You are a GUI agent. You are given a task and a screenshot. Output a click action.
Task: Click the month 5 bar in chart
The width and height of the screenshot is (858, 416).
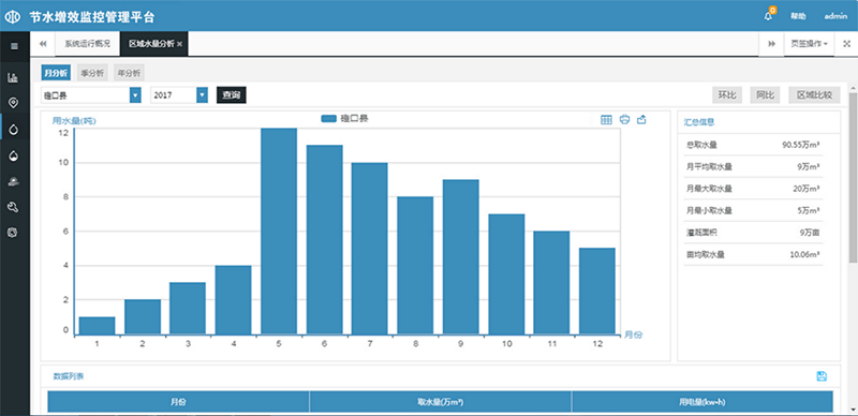(x=278, y=230)
